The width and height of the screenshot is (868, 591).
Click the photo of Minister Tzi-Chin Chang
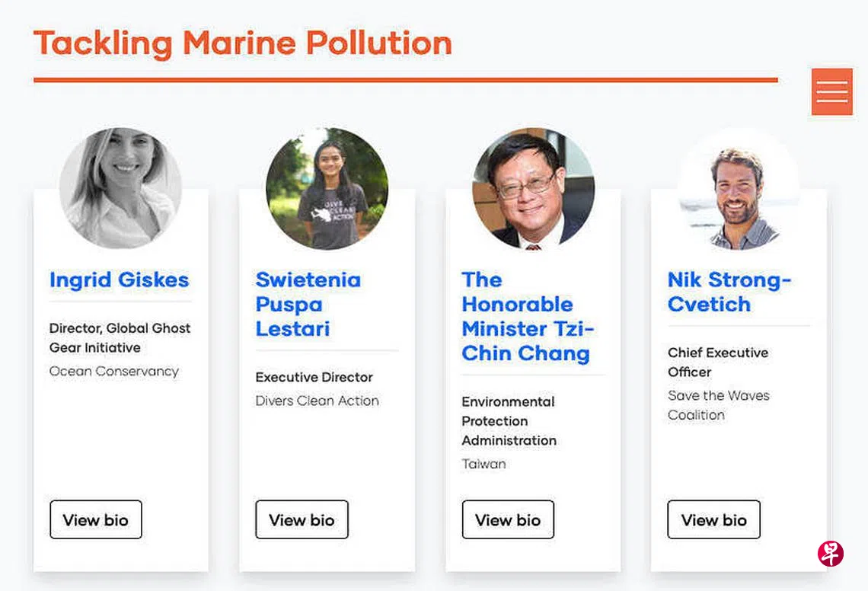(533, 188)
